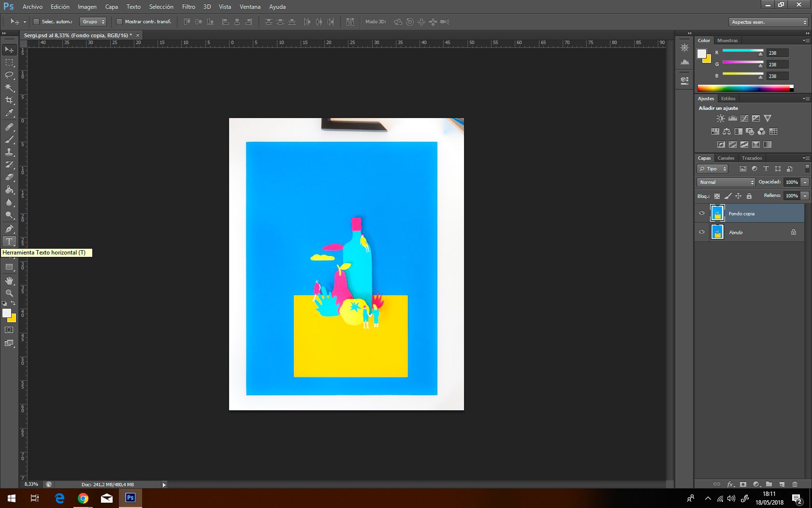
Task: Select the Crop tool
Action: [x=9, y=100]
